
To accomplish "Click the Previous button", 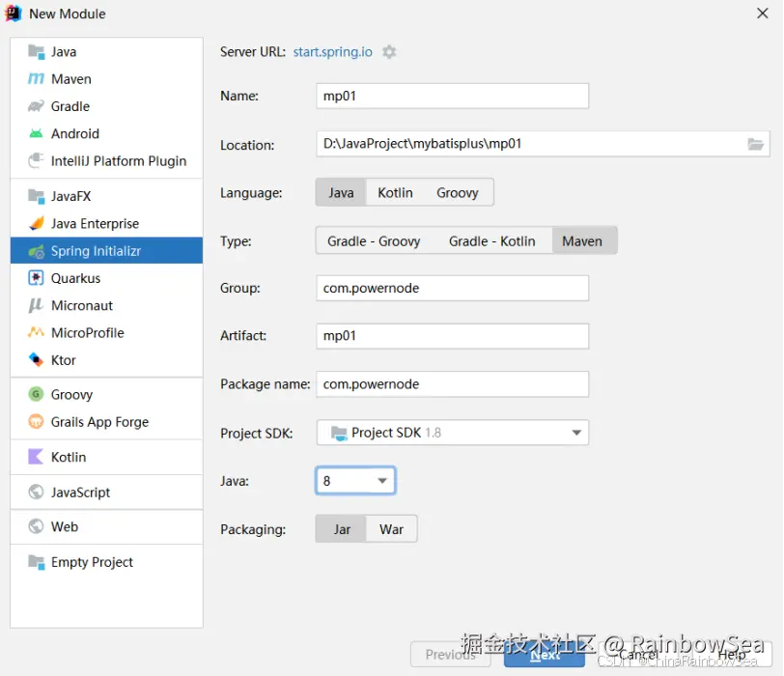I will pyautogui.click(x=451, y=655).
